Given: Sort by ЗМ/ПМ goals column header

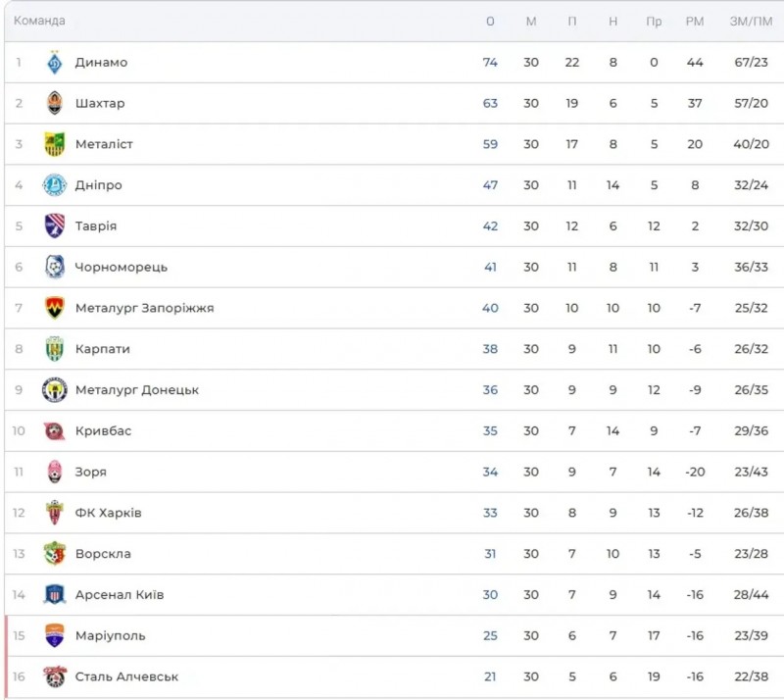Looking at the screenshot, I should (x=750, y=22).
